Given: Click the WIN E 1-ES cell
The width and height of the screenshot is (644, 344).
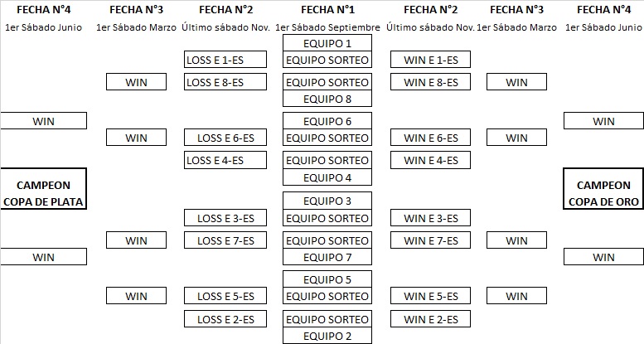Looking at the screenshot, I should [430, 60].
